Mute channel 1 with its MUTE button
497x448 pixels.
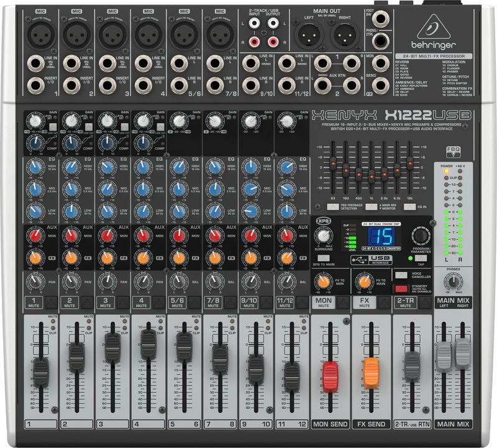(x=51, y=302)
